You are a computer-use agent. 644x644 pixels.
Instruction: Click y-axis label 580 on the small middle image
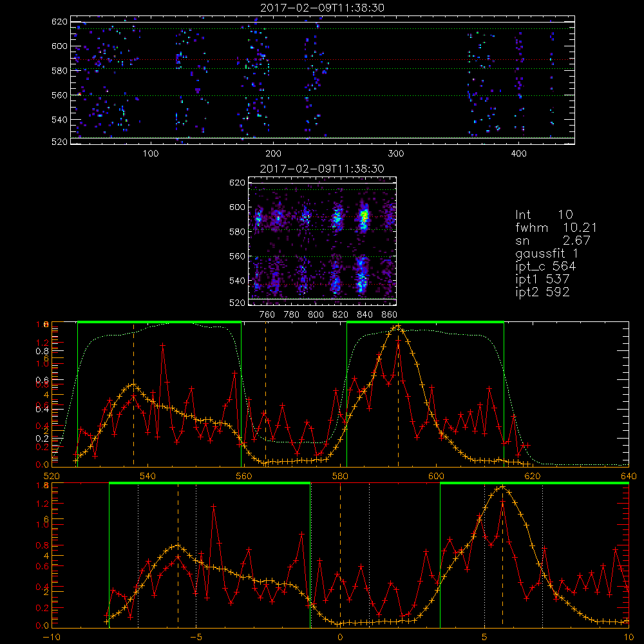point(238,232)
